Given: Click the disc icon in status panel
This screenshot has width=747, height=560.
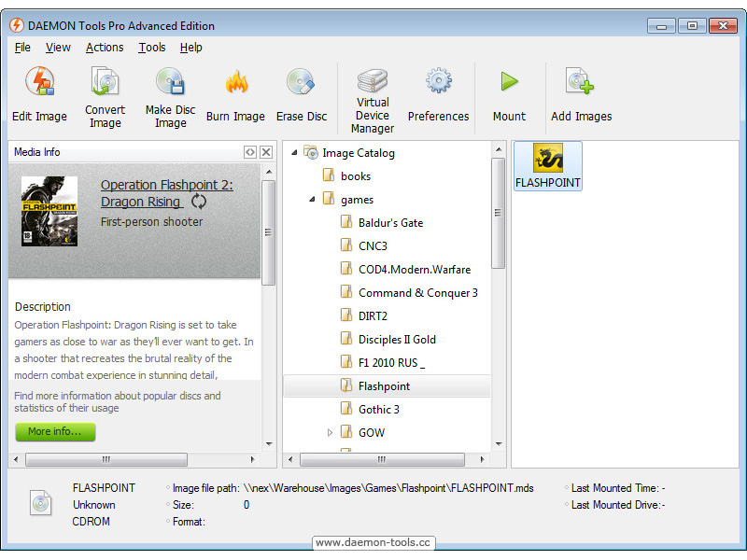Looking at the screenshot, I should click(40, 503).
